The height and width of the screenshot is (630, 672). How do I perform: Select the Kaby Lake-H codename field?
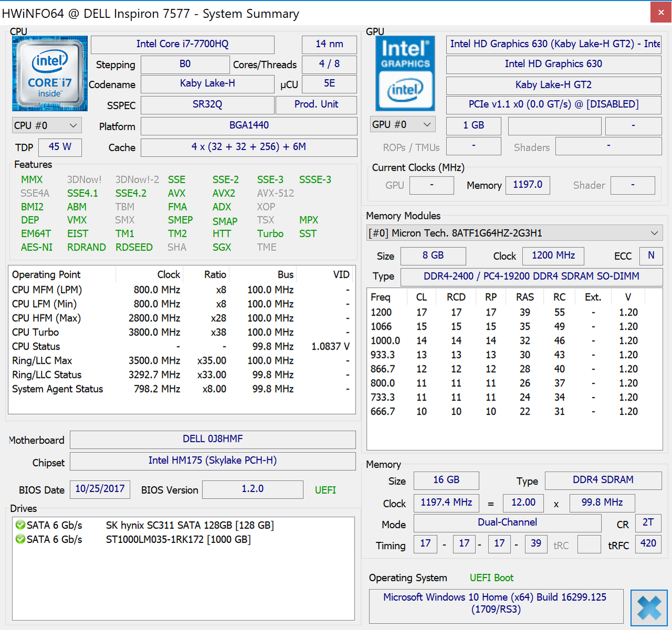click(x=208, y=83)
